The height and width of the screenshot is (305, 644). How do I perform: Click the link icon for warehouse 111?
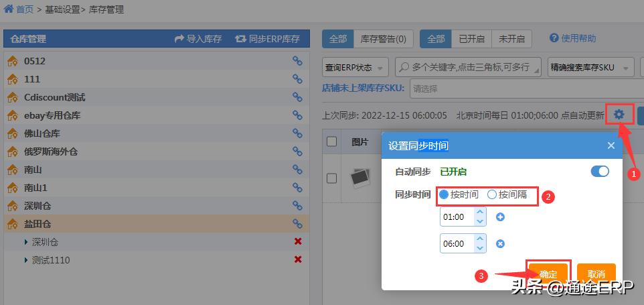pos(297,79)
